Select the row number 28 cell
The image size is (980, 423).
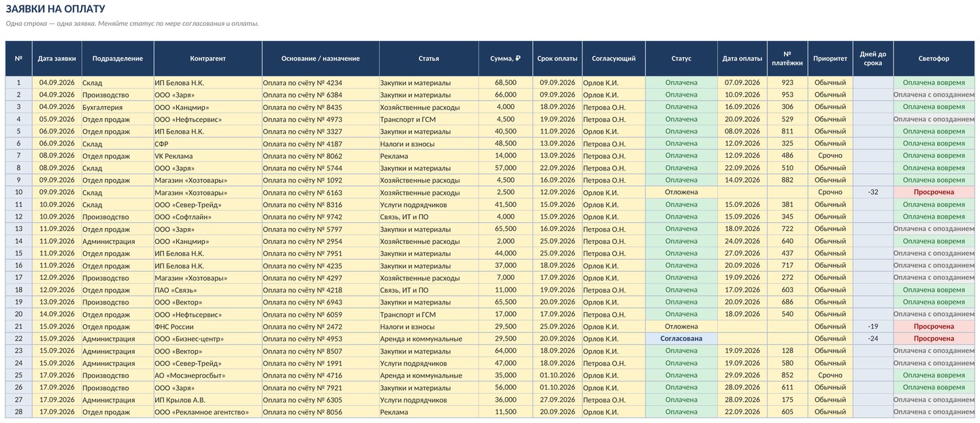click(x=18, y=412)
